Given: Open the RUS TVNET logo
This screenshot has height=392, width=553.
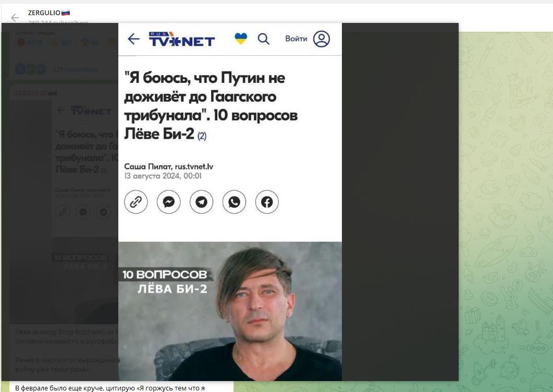Looking at the screenshot, I should [181, 39].
